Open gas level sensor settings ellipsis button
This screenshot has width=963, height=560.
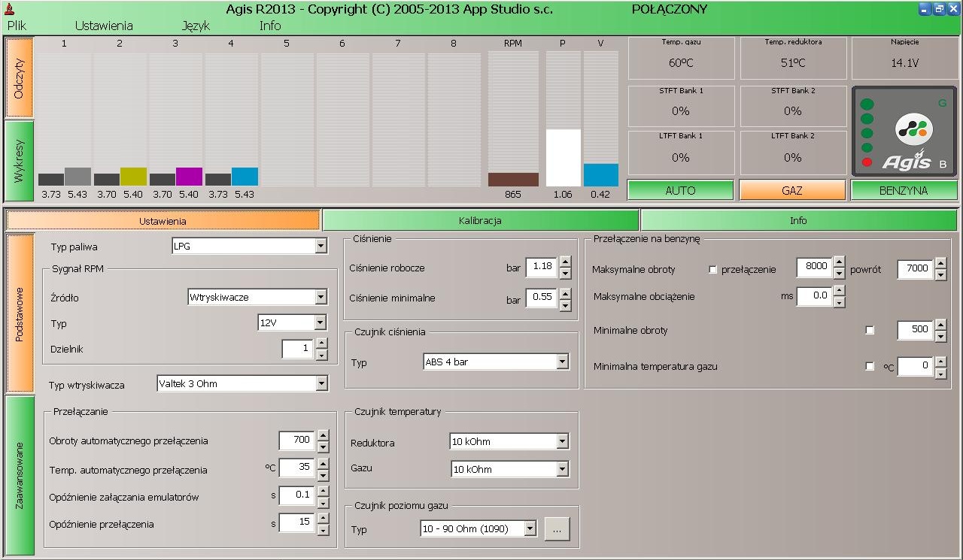[557, 529]
